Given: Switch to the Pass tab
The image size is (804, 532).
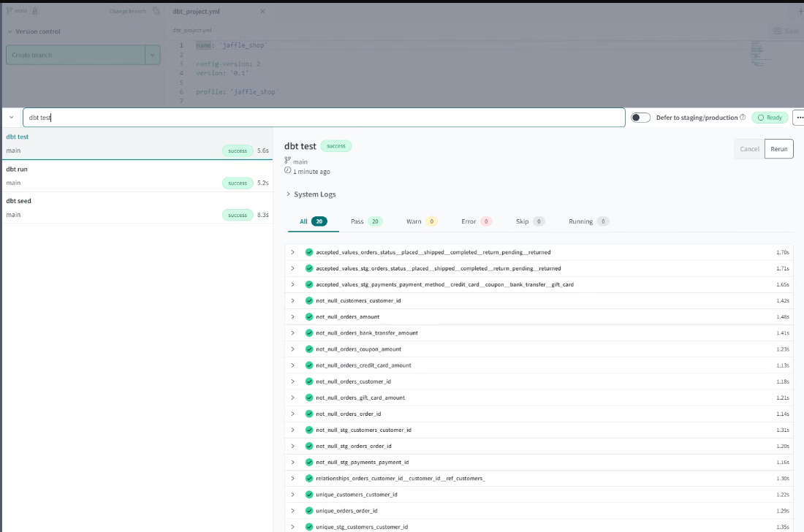Looking at the screenshot, I should tap(366, 221).
